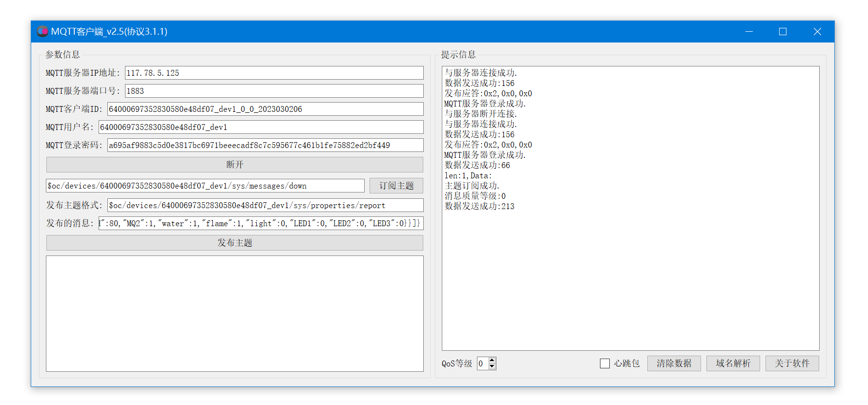Focus the server port number field
Screen dimensions: 868x405
click(x=274, y=91)
